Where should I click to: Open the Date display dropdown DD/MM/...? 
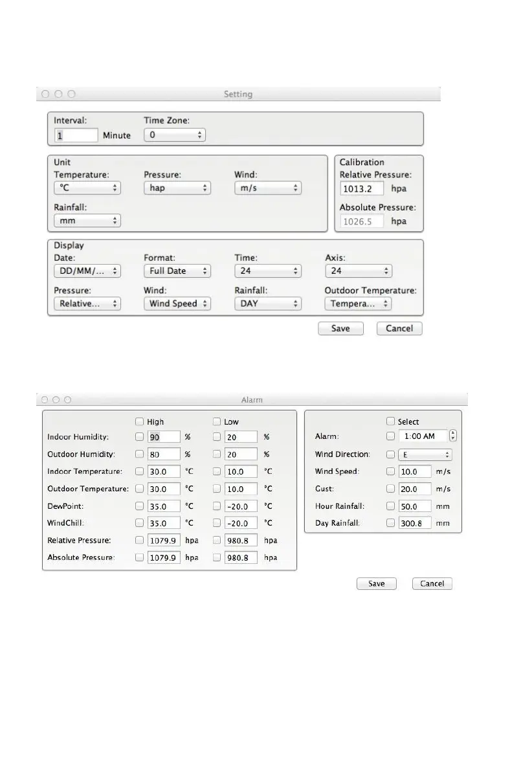click(87, 271)
